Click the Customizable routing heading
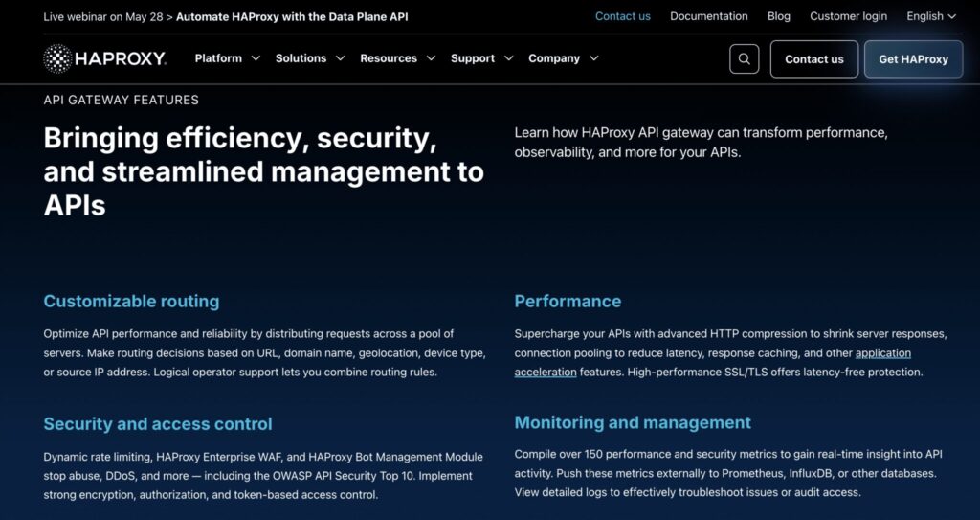Screen dimensions: 980x520 click(131, 301)
